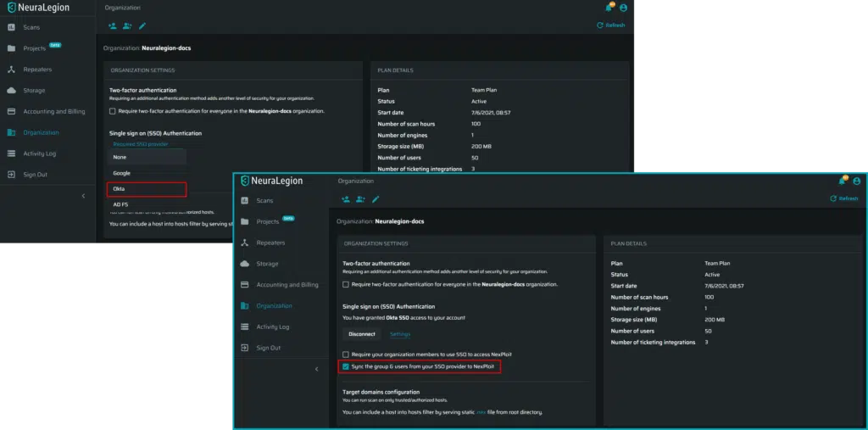Screen dimensions: 868x430
Task: Click Refresh in the back window
Action: point(611,25)
